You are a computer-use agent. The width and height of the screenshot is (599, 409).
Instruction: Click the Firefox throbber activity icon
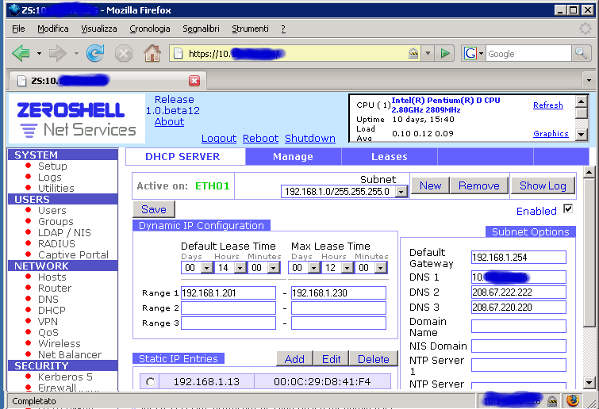click(585, 29)
